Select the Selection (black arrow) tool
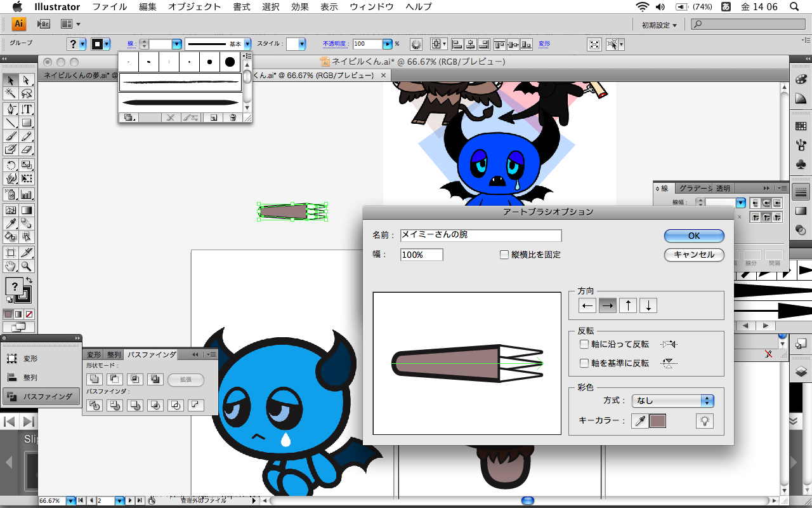 point(11,80)
